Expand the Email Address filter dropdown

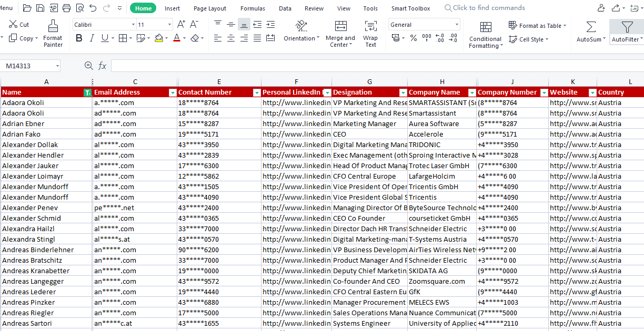172,92
